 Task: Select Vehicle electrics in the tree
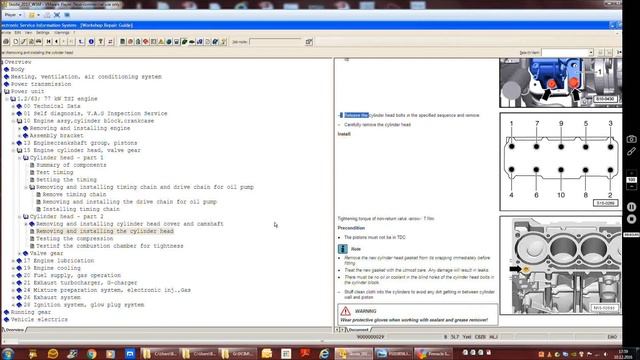39,319
